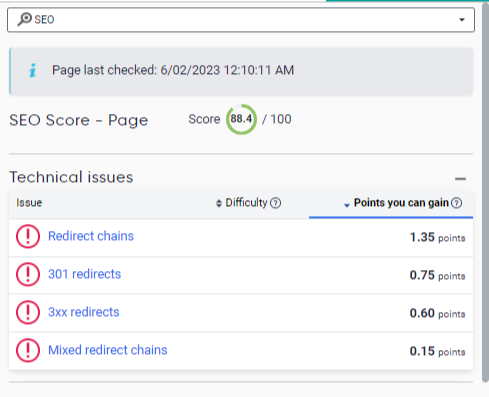Click the warning icon beside 301 redirects

coord(28,274)
